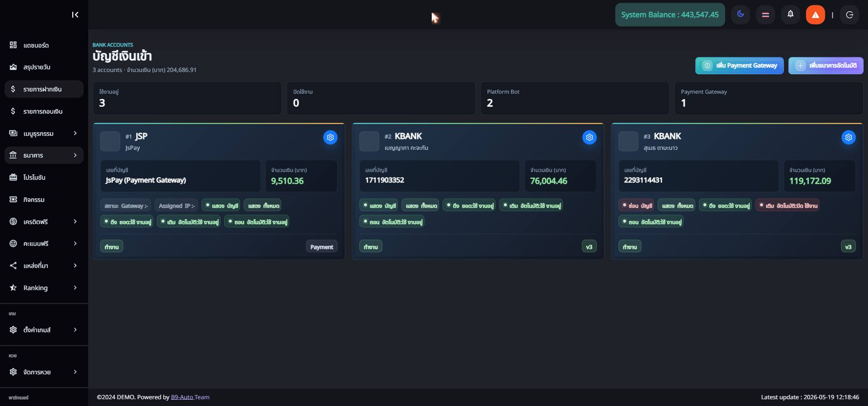Image resolution: width=868 pixels, height=406 pixels.
Task: Click the bank building icon beside ธนาคาร
Action: tap(13, 155)
